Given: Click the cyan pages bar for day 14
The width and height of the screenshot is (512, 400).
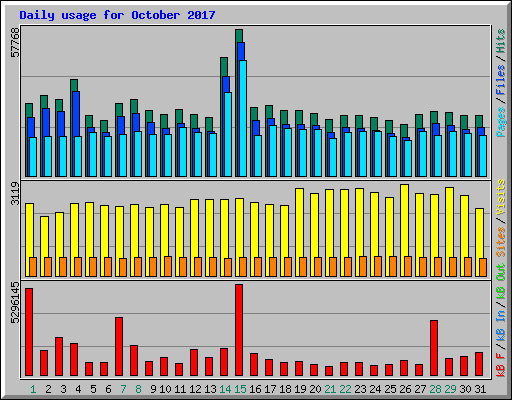Looking at the screenshot, I should [228, 134].
